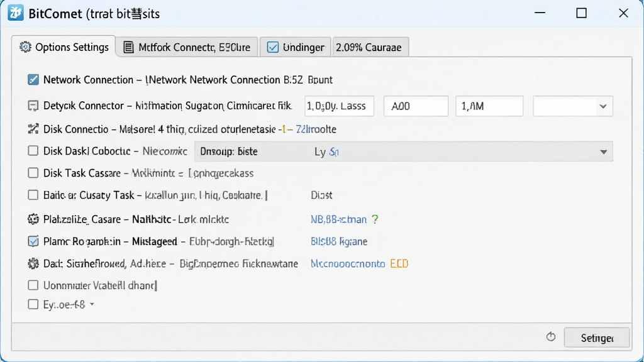Click the checkmark icon on Undinger tab
Image resolution: width=644 pixels, height=362 pixels.
tap(273, 47)
